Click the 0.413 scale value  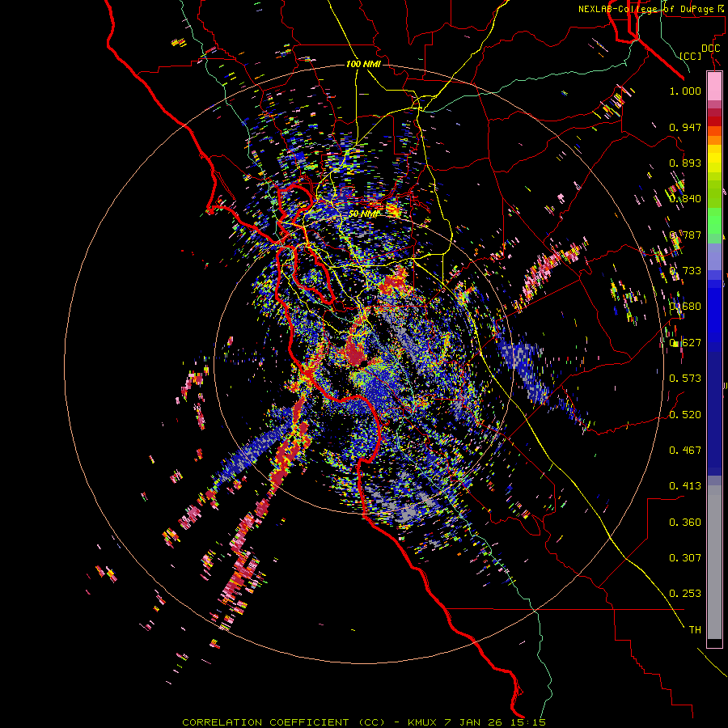(685, 486)
